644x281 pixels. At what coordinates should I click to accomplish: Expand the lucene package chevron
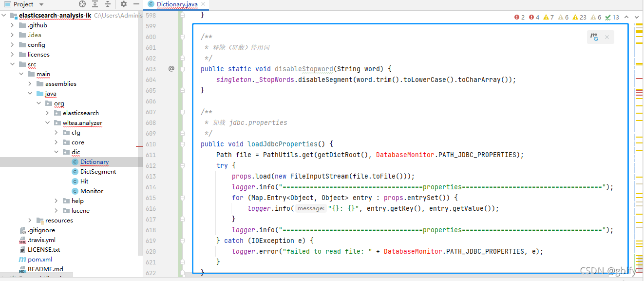click(57, 211)
